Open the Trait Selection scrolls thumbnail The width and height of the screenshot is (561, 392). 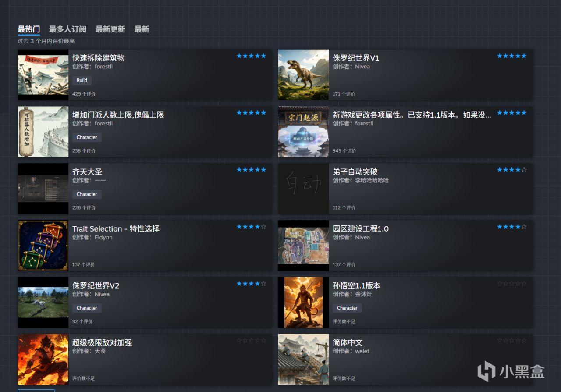click(x=43, y=246)
